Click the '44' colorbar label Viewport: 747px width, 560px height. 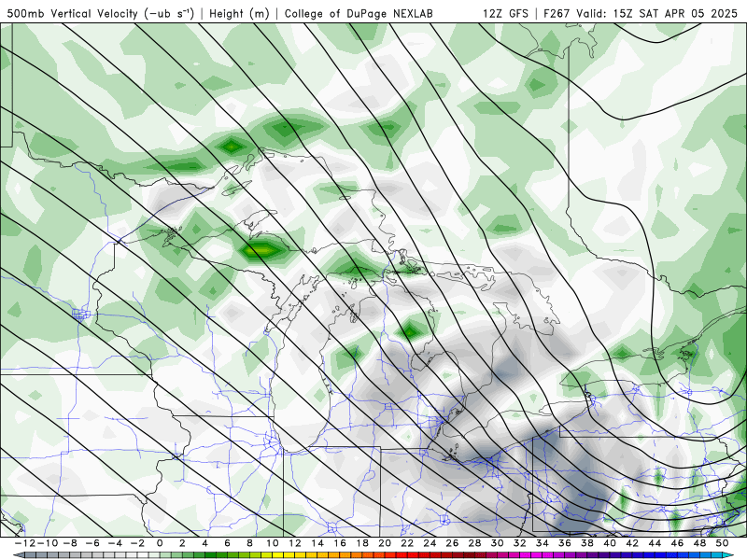pos(655,543)
